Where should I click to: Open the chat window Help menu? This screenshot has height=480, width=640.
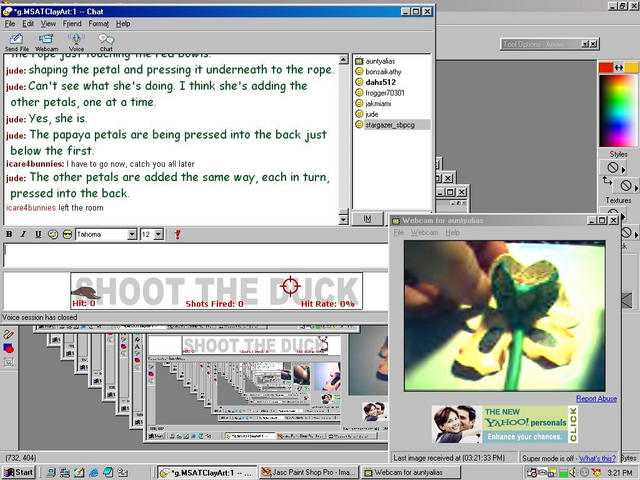(123, 24)
